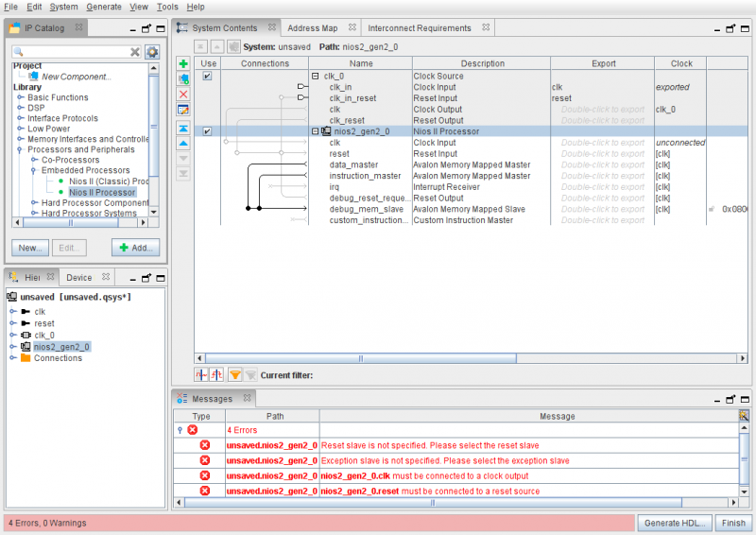Click the orange filter funnel icon
756x535 pixels.
pyautogui.click(x=235, y=375)
